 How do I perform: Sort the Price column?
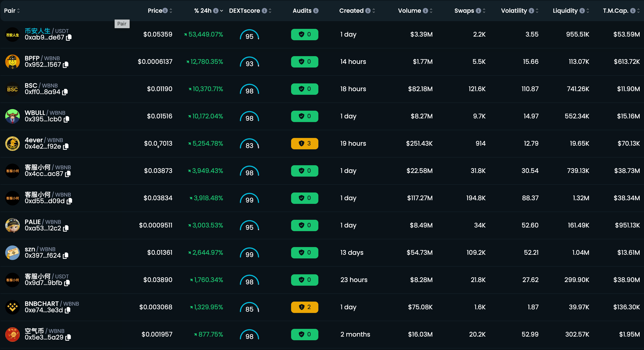click(171, 10)
